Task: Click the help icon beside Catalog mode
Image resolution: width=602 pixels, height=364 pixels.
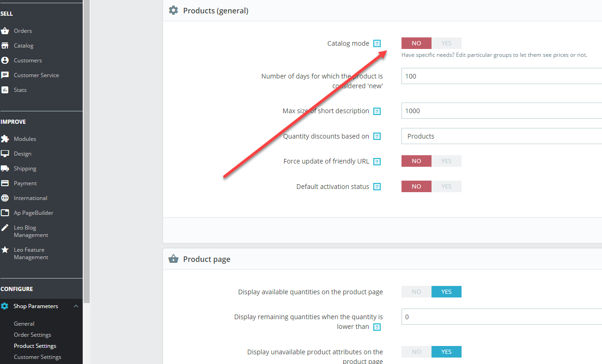Action: (377, 43)
